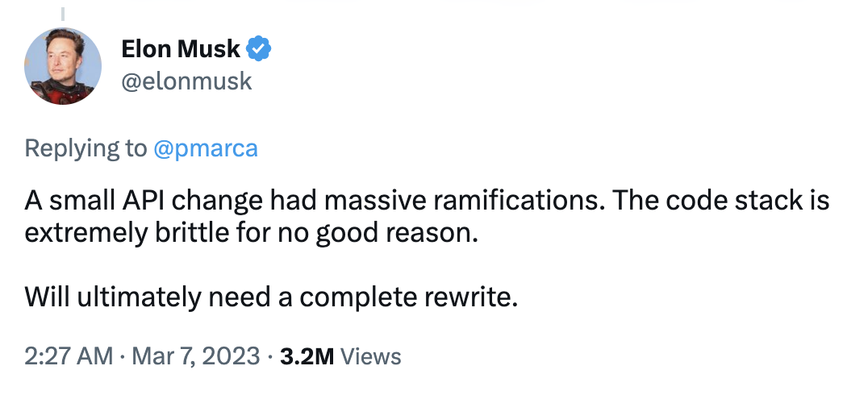The image size is (868, 395).
Task: Click the "Replying to" label
Action: (86, 149)
